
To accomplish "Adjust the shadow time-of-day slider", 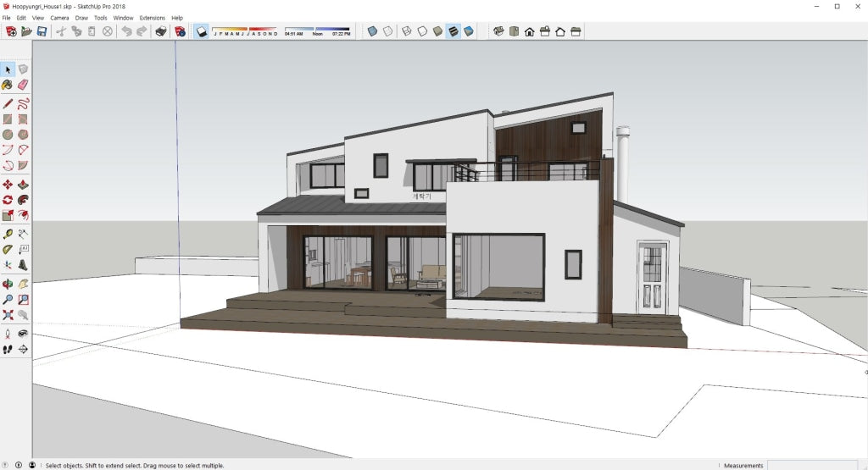I will click(x=317, y=31).
